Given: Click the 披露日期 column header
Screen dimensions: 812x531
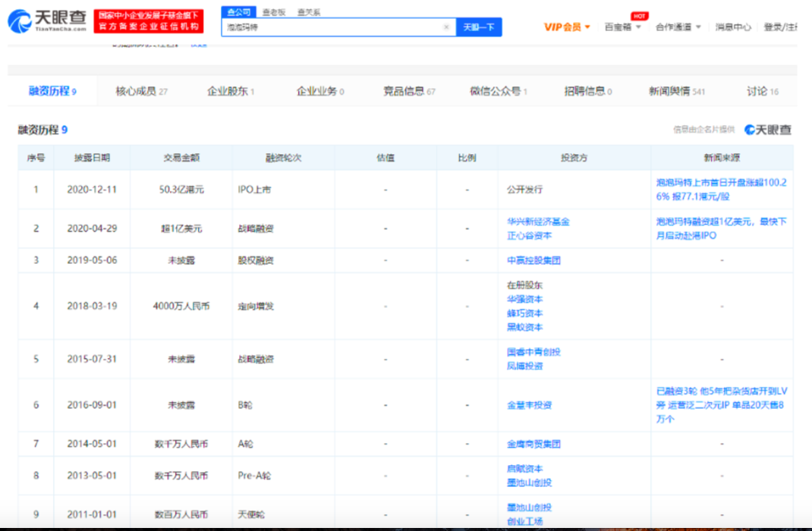Looking at the screenshot, I should tap(92, 158).
